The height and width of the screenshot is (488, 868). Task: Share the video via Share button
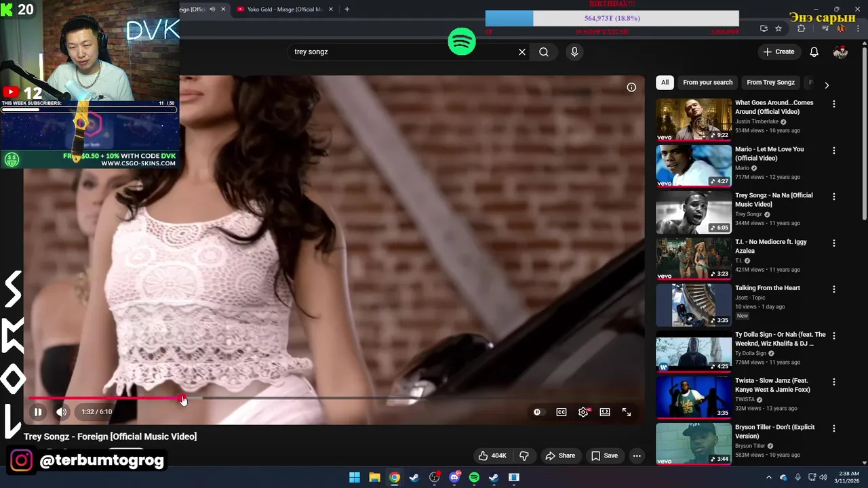tap(561, 455)
